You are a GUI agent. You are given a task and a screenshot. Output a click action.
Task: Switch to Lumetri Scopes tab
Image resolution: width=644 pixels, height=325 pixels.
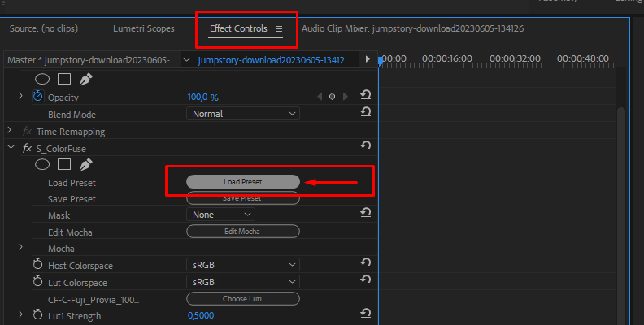[144, 28]
